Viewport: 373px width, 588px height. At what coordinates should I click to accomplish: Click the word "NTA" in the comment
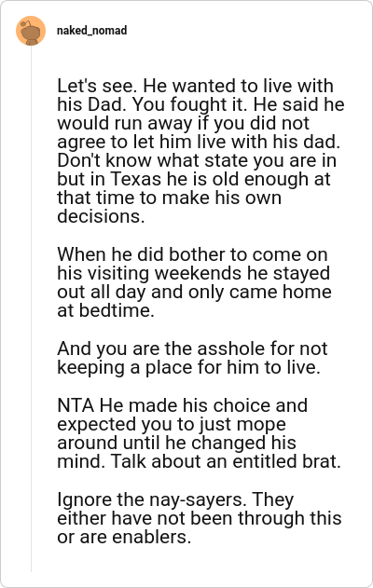(x=76, y=405)
